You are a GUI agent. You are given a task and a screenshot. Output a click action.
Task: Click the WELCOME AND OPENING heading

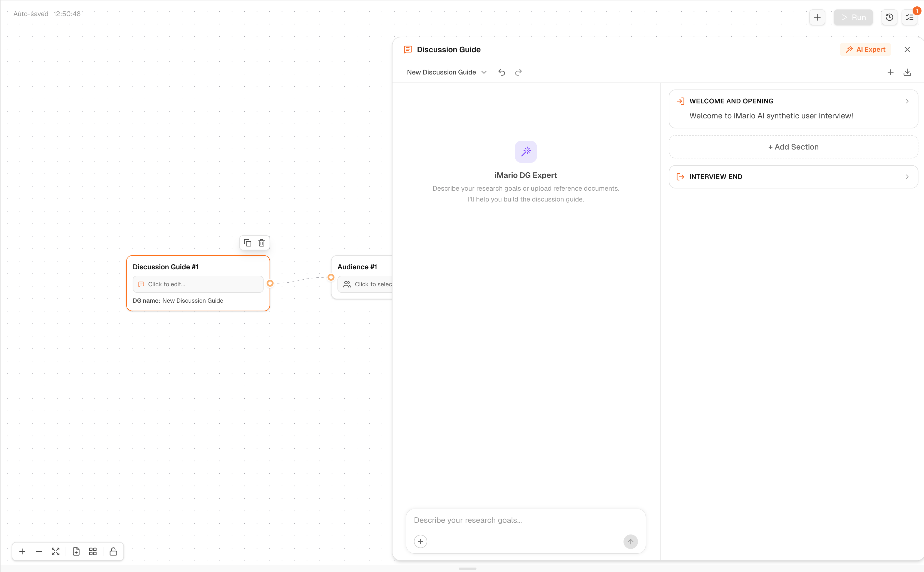pos(731,101)
